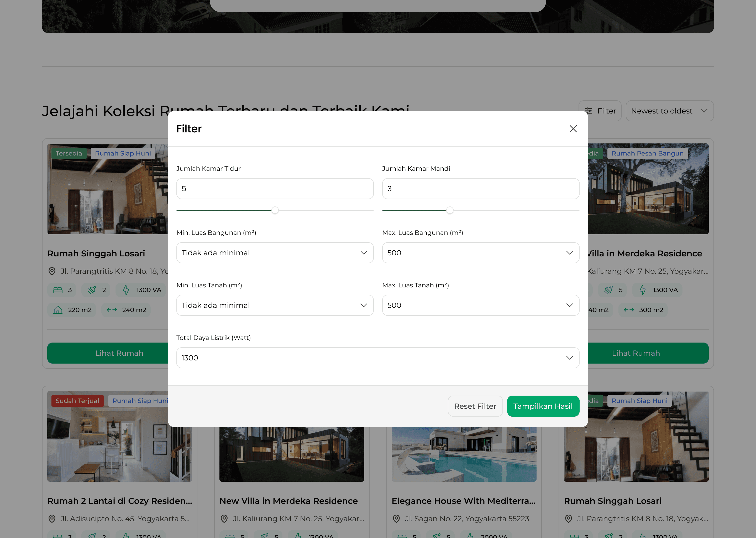Viewport: 756px width, 538px height.
Task: Click house icon next to 220 m2
Action: [x=58, y=310]
